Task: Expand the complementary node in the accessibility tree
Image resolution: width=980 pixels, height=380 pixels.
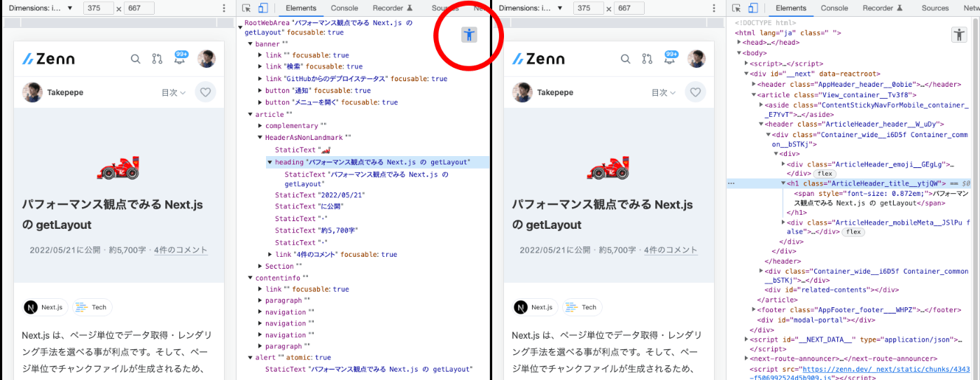Action: [x=260, y=126]
